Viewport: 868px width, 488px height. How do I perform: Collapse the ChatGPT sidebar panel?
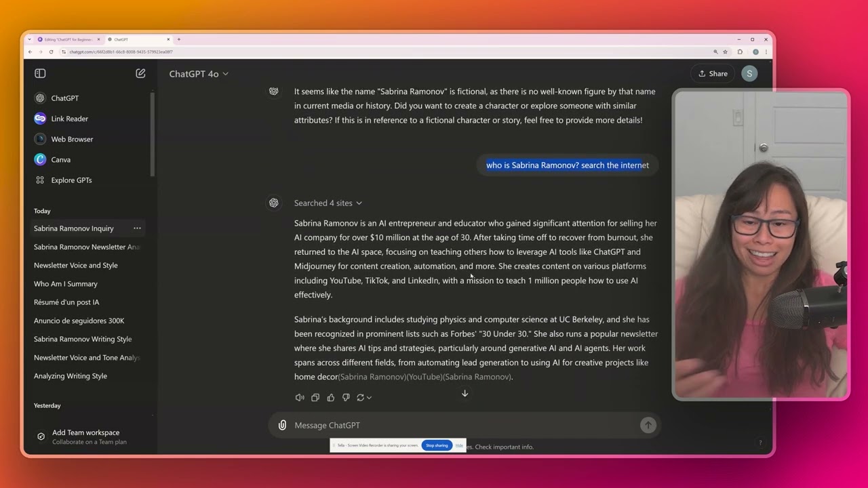40,73
